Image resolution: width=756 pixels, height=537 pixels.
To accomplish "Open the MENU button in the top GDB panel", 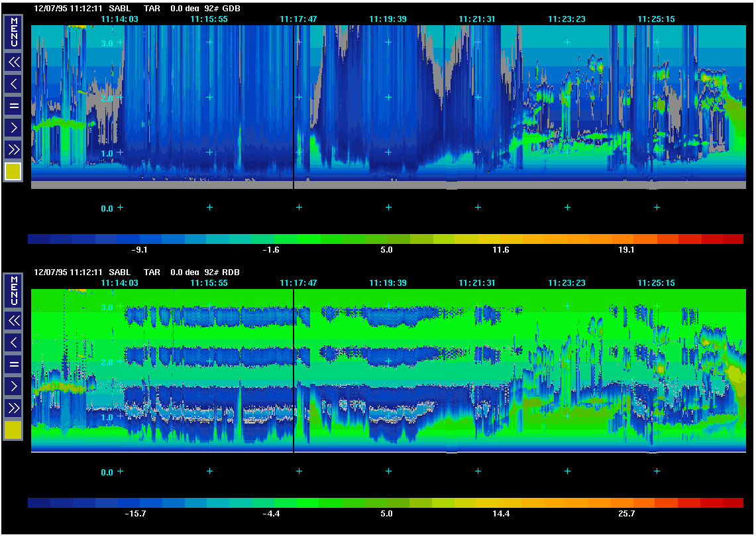I will (x=13, y=32).
